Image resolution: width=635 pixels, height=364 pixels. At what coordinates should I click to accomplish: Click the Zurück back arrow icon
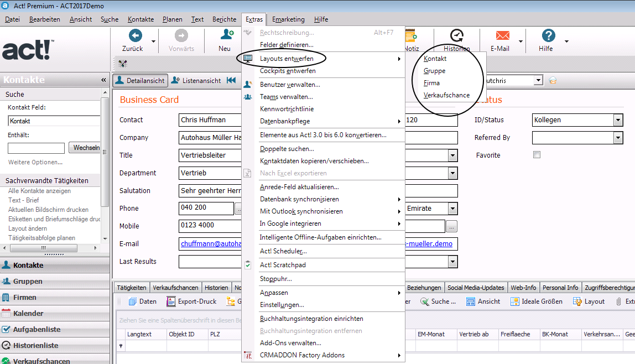click(x=136, y=35)
